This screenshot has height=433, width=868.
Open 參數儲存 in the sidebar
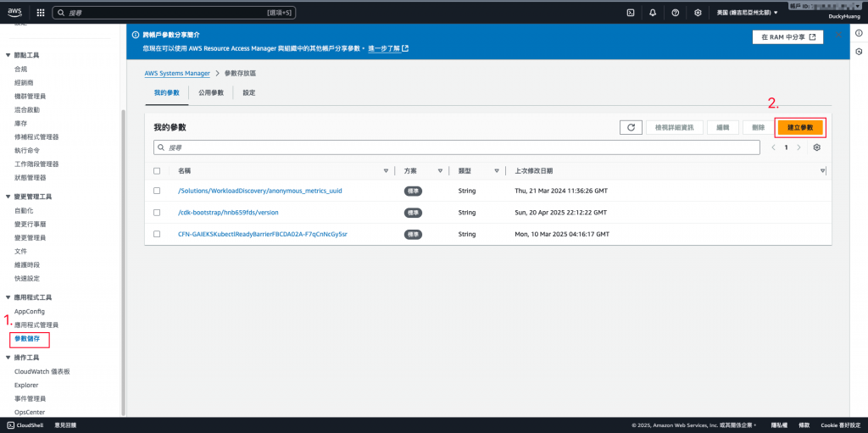tap(27, 338)
